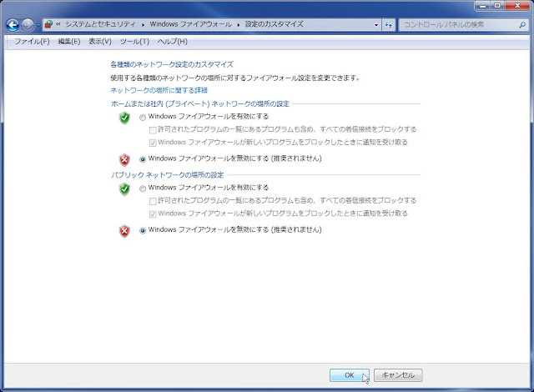Click the パブリック ネットワークの場所の設定 heading
This screenshot has width=534, height=392.
pos(167,175)
